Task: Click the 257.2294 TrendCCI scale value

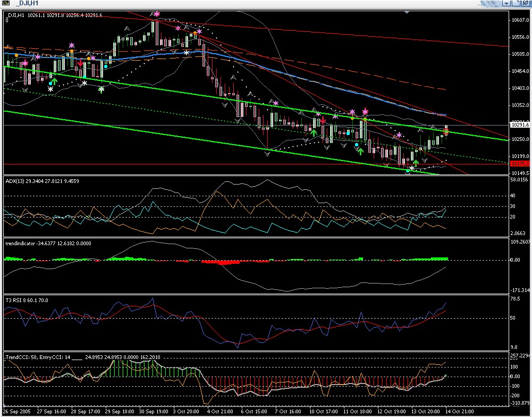Action: pyautogui.click(x=520, y=356)
